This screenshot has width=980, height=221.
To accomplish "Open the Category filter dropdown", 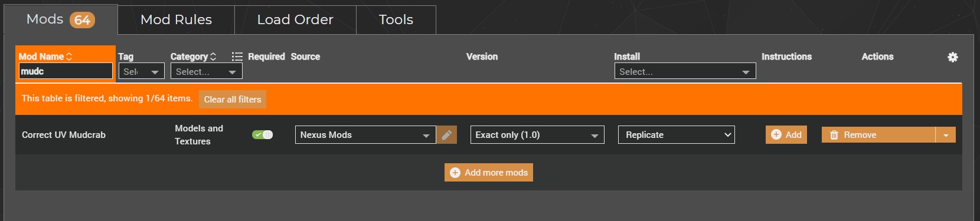I will coord(207,71).
